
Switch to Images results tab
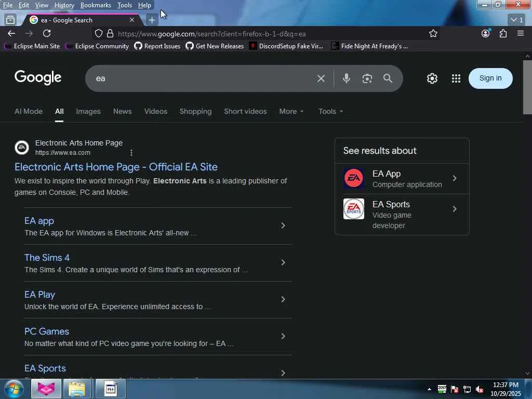point(88,111)
